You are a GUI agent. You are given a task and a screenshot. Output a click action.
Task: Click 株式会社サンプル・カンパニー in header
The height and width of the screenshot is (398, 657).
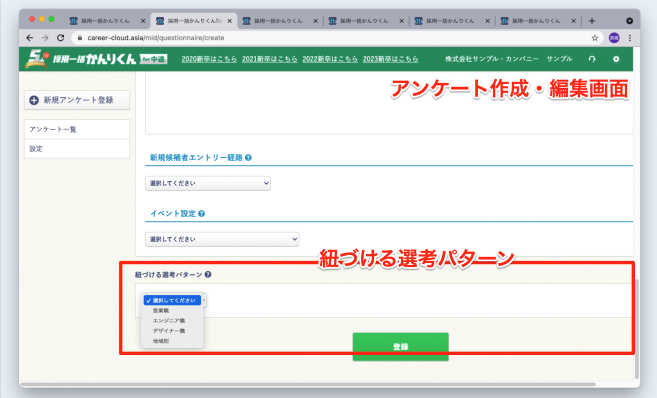point(492,59)
